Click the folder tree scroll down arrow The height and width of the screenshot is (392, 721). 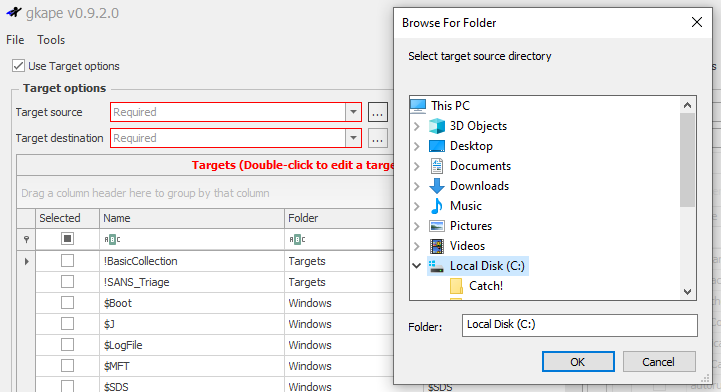coord(687,292)
